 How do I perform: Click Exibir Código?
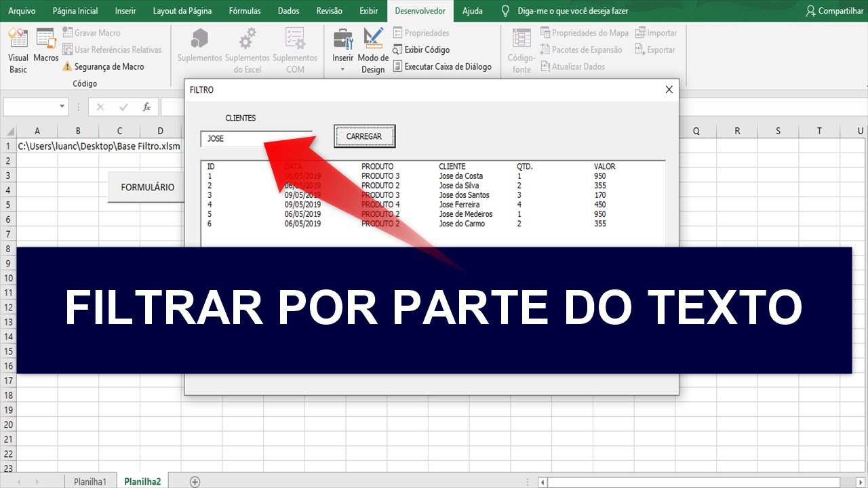click(x=420, y=49)
